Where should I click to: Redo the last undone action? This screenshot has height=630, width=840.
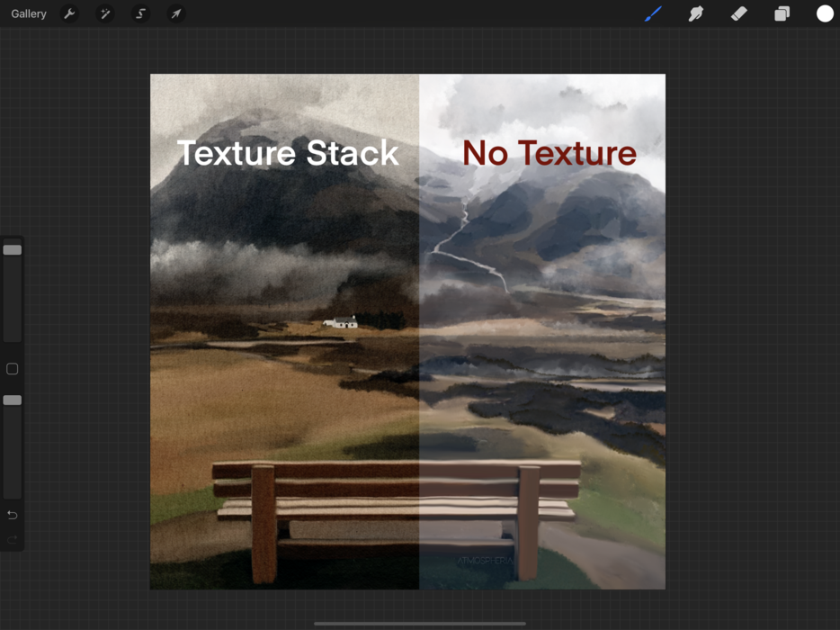13,539
